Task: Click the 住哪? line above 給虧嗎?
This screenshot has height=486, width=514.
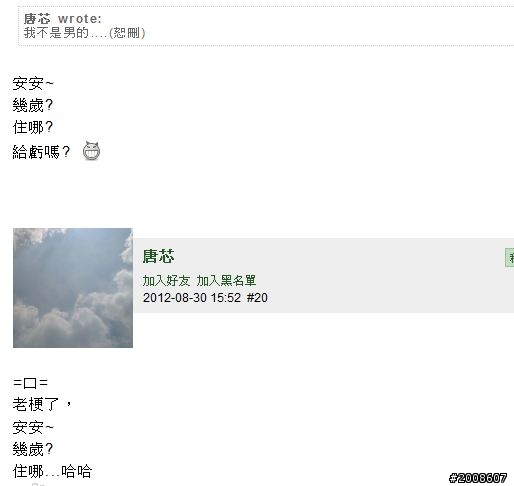Action: [33, 127]
